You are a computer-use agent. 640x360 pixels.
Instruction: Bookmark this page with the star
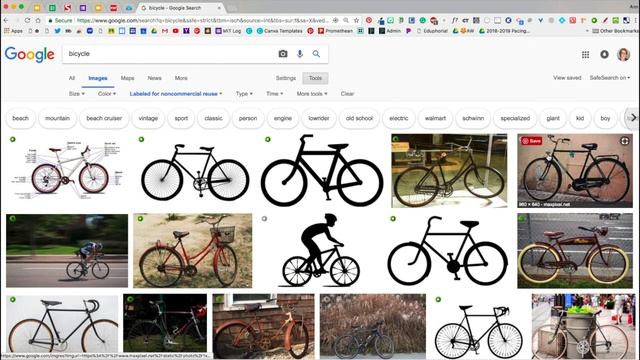[356, 20]
